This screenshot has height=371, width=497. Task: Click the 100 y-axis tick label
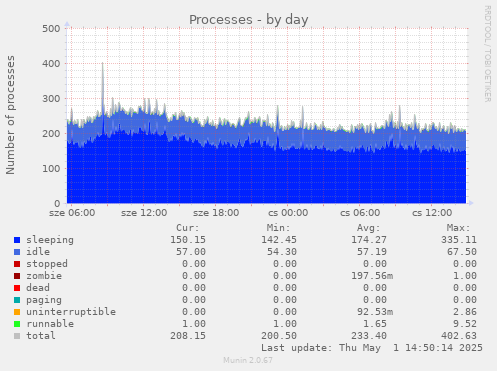click(x=51, y=169)
